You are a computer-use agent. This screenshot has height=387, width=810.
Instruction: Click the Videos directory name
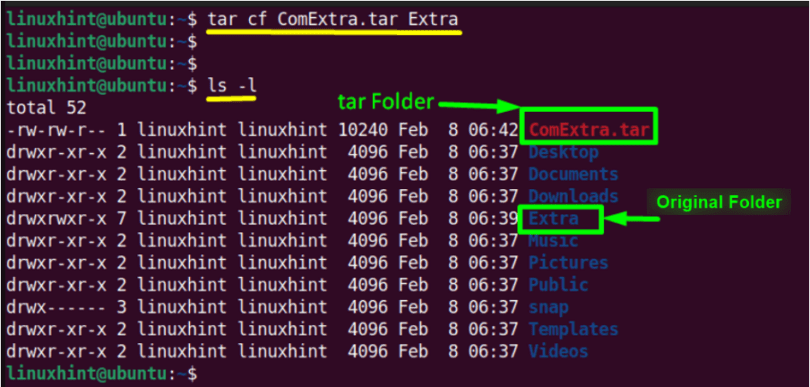[558, 352]
